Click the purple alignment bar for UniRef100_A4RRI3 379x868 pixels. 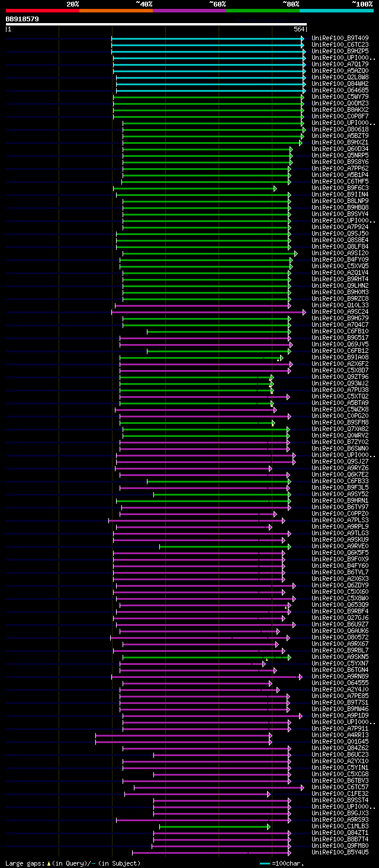184,735
